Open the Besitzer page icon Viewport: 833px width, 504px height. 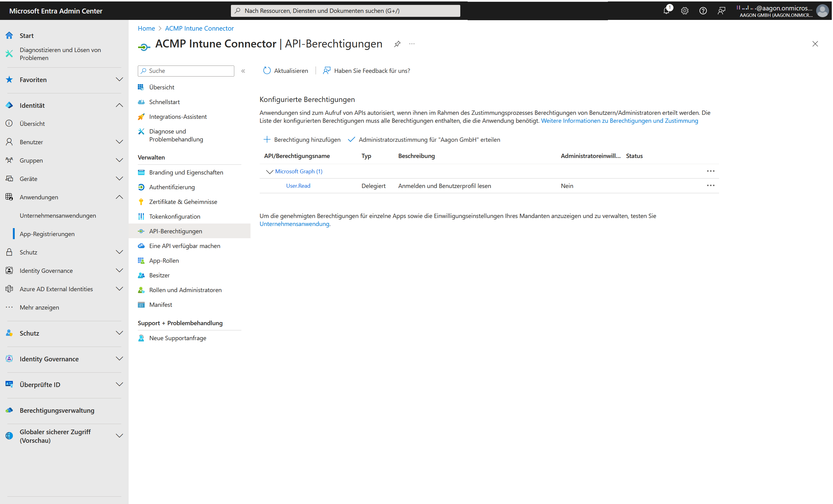click(141, 276)
